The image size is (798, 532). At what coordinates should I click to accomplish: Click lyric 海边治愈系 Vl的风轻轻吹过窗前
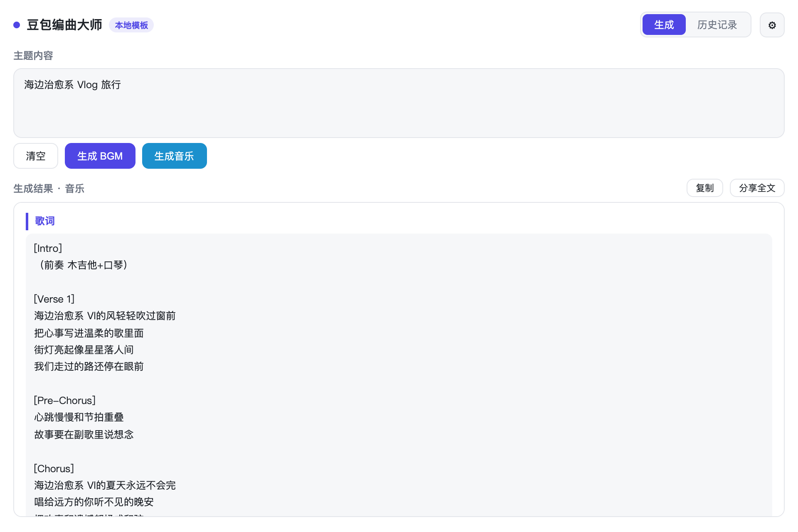click(105, 316)
